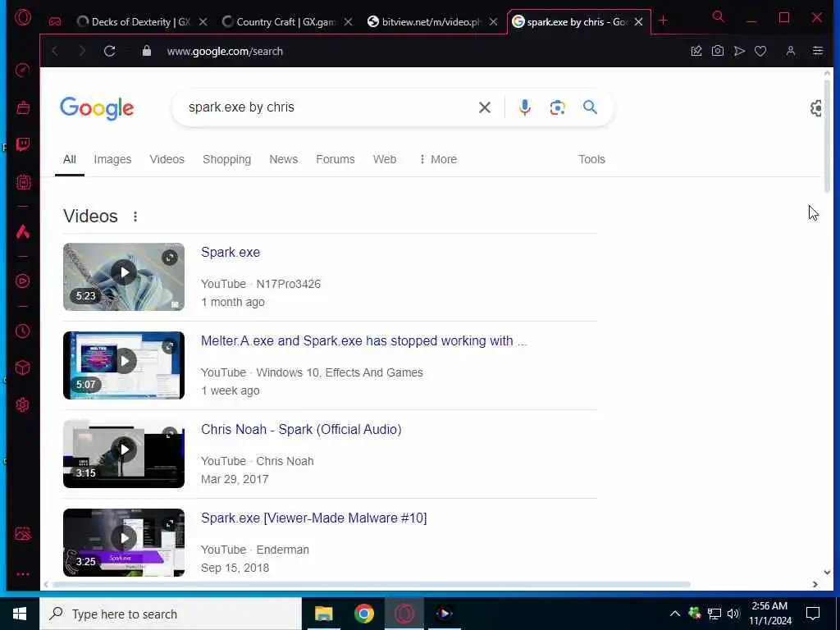The image size is (840, 630).
Task: Open the picture icon near sidebar bottom
Action: (22, 533)
